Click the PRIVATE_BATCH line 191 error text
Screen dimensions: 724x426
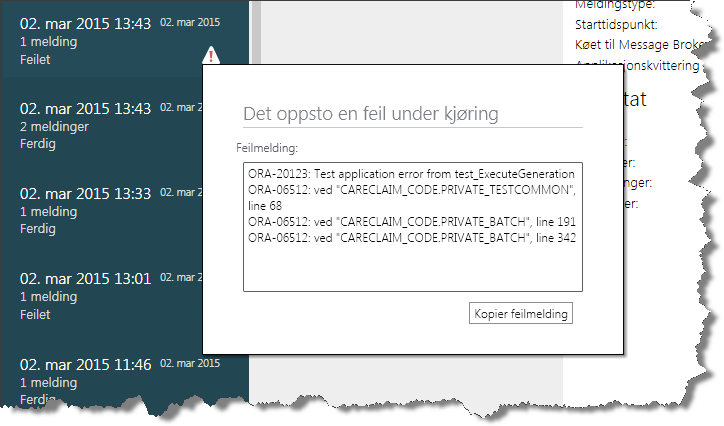click(x=411, y=220)
